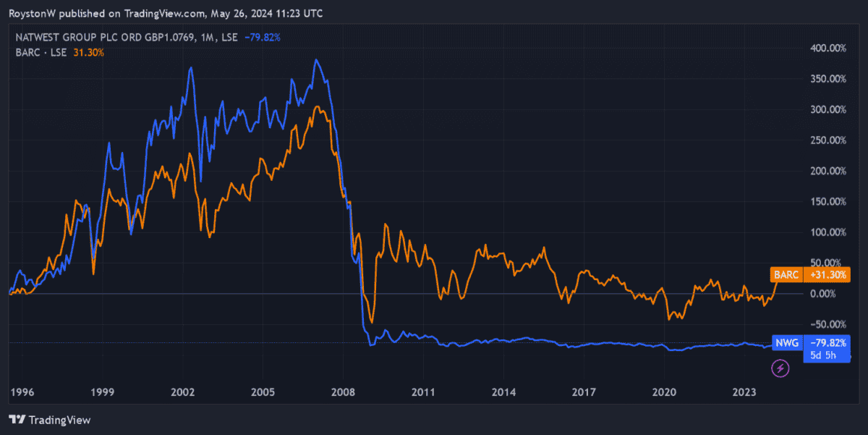This screenshot has width=868, height=435.
Task: Select the 1996 year marker on time axis
Action: tap(22, 392)
